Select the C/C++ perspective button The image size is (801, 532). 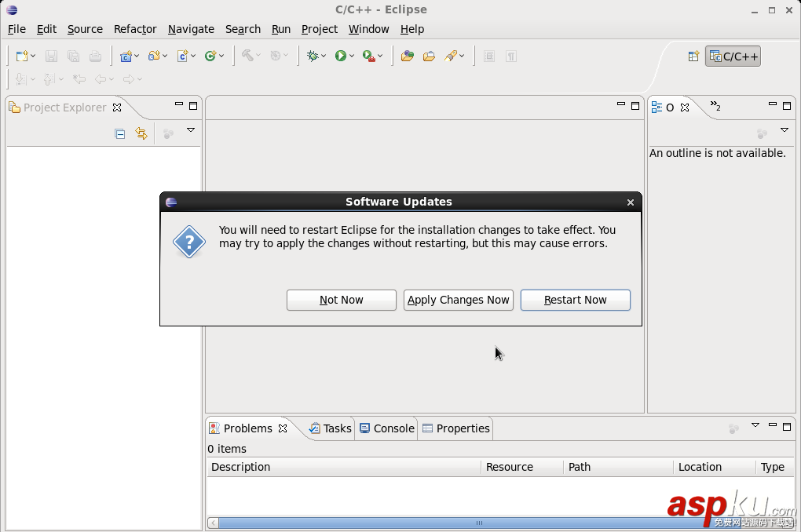733,56
